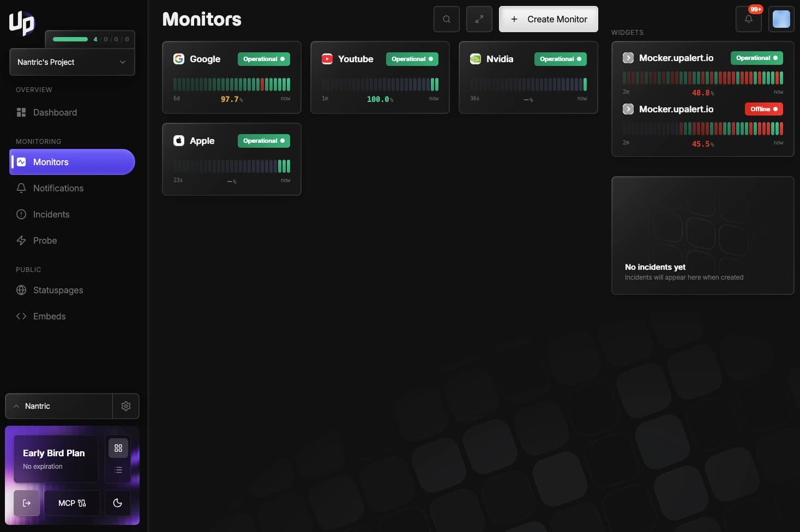Viewport: 800px width, 532px height.
Task: Click the Probe lightning icon in sidebar
Action: (x=21, y=240)
